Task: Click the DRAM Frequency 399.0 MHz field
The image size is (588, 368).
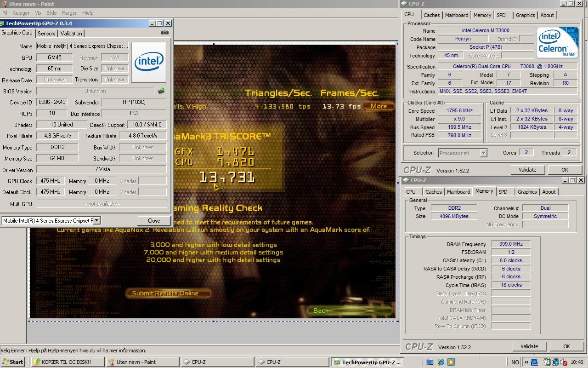Action: click(511, 244)
